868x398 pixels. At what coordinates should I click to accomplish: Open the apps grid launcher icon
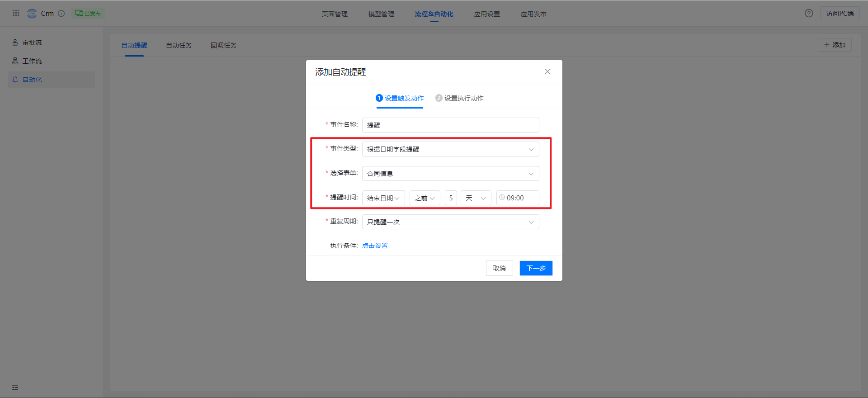pos(16,13)
